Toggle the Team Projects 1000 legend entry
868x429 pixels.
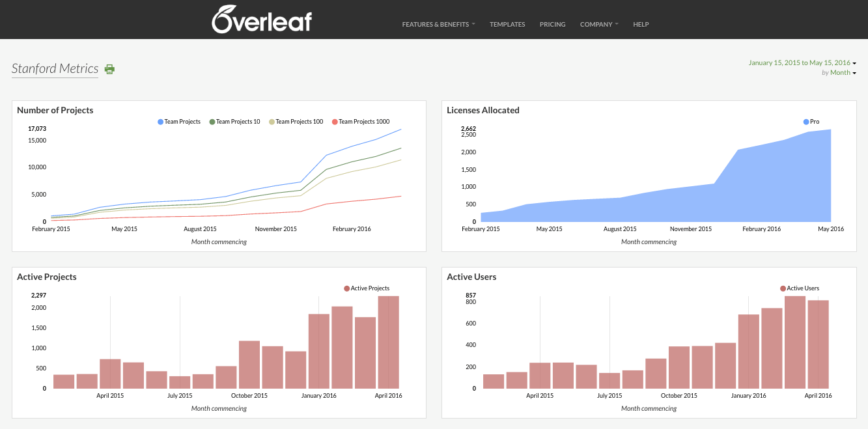[x=361, y=122]
